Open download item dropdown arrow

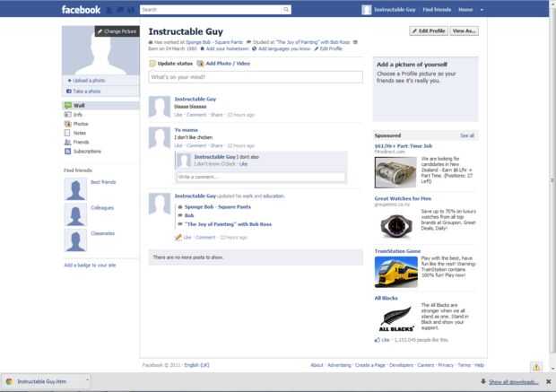click(87, 379)
